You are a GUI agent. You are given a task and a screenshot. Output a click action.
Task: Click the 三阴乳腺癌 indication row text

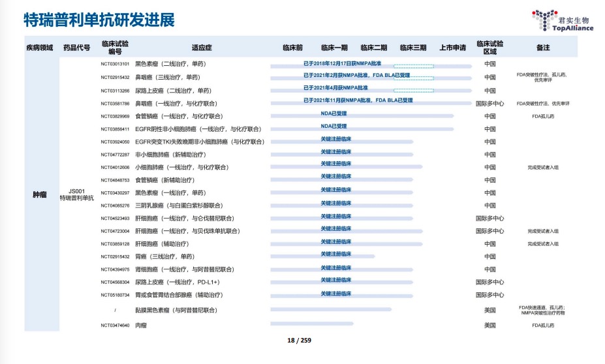tap(179, 205)
